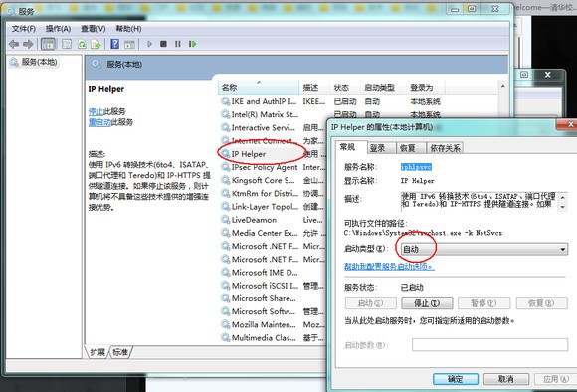The height and width of the screenshot is (392, 577).
Task: Click the Start service play icon
Action: tap(149, 44)
